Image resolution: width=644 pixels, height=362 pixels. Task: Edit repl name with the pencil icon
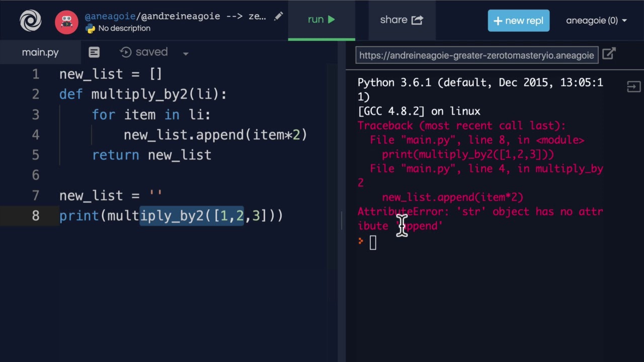click(x=278, y=17)
